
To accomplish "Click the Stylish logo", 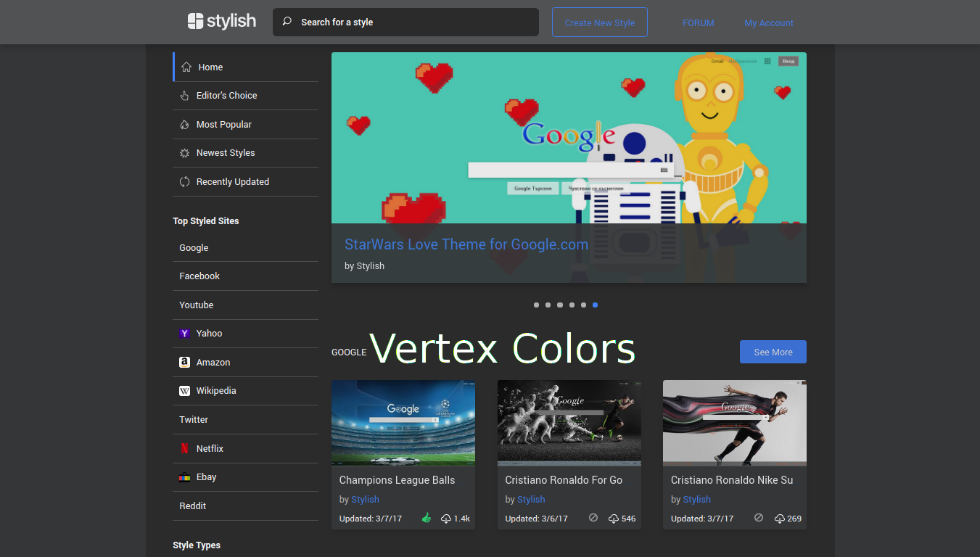I will [221, 21].
